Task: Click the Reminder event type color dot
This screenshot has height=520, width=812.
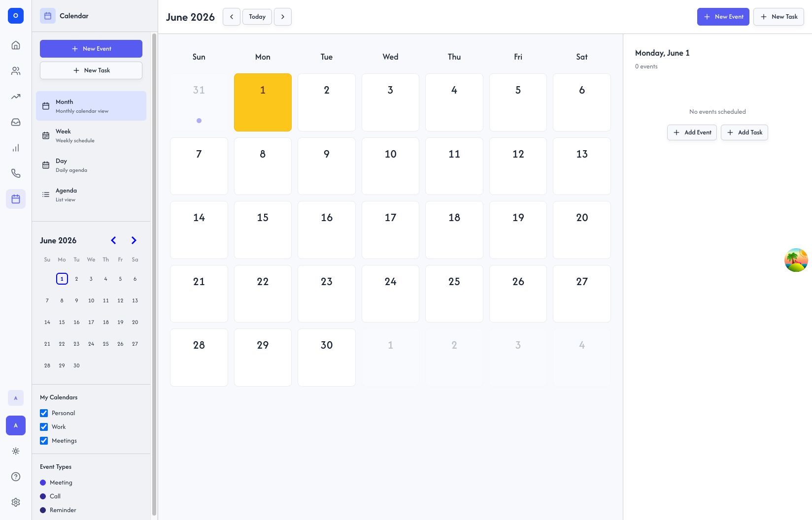Action: [43, 510]
